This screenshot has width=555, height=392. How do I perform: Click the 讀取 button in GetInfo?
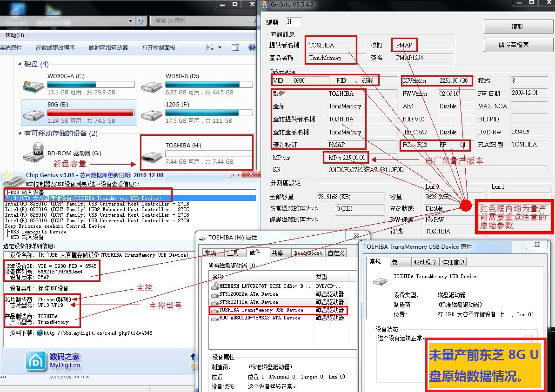517,26
